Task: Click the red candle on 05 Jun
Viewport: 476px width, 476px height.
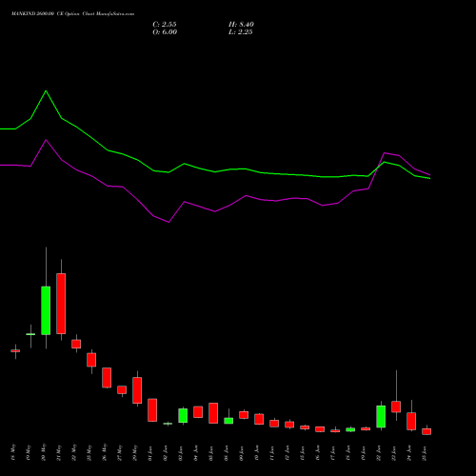Action: (213, 413)
